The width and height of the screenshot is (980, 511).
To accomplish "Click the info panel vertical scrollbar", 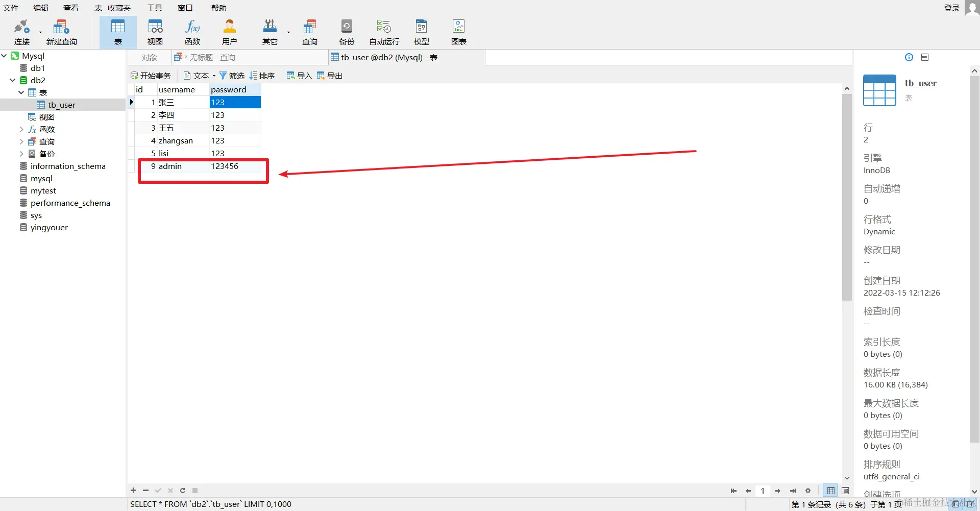I will tap(974, 259).
